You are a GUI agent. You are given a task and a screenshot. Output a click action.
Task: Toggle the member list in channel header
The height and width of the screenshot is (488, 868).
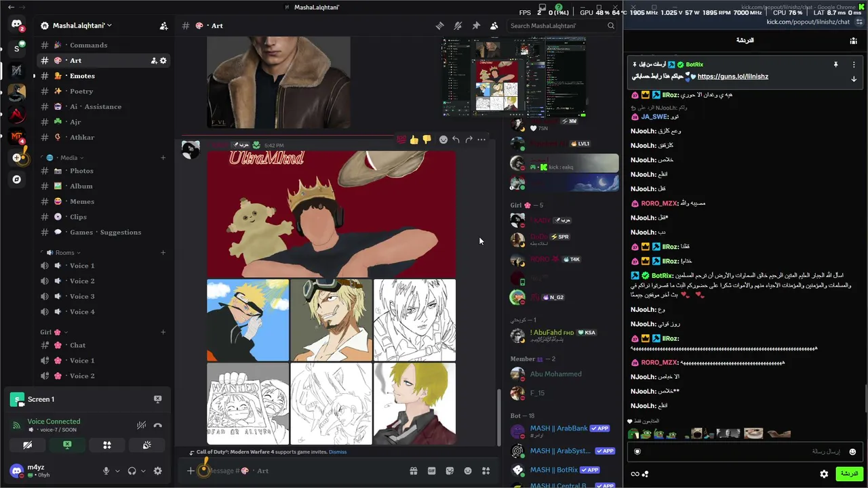[494, 26]
